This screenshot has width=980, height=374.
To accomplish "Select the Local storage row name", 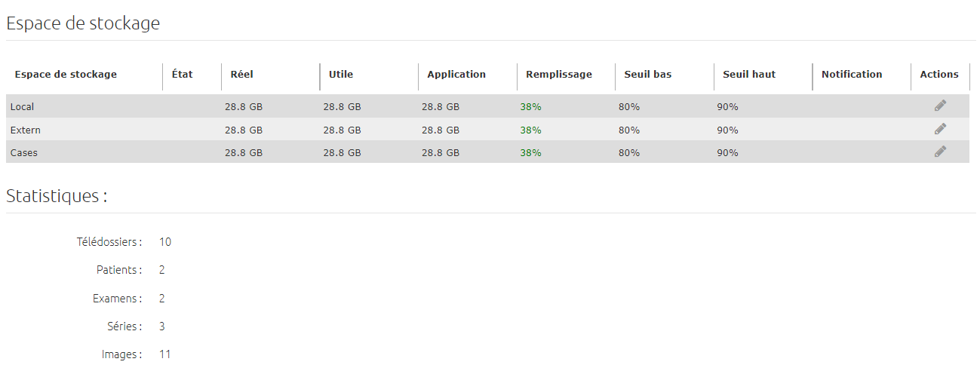I will coord(22,107).
